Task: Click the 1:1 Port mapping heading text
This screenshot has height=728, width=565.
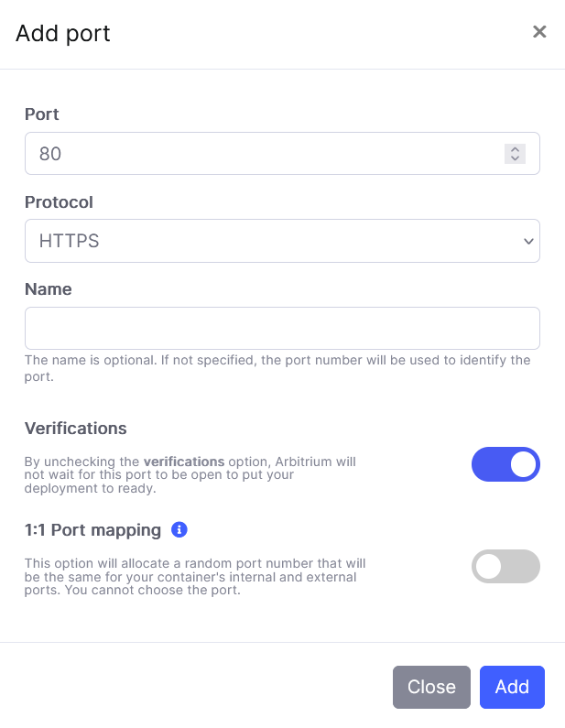Action: 92,530
